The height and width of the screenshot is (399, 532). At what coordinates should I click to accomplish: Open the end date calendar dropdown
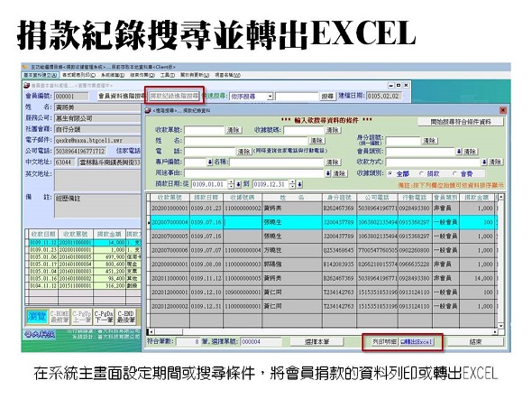coord(300,184)
